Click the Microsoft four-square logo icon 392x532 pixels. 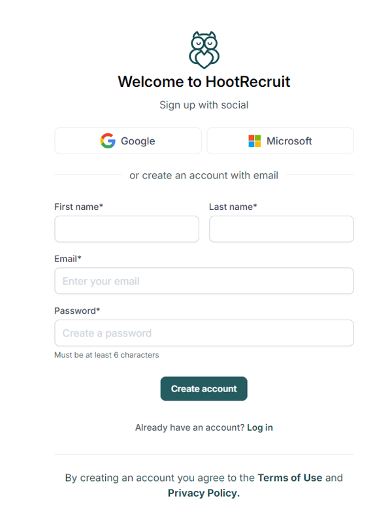pyautogui.click(x=254, y=141)
